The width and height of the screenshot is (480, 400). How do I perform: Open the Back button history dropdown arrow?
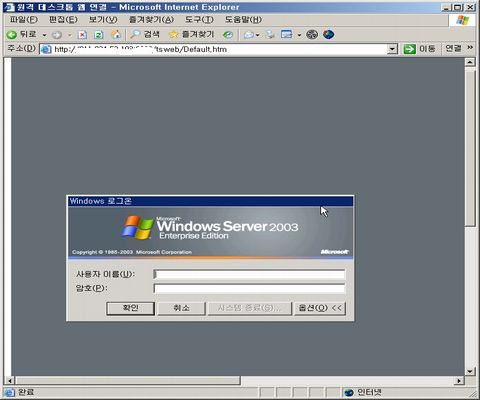point(44,35)
